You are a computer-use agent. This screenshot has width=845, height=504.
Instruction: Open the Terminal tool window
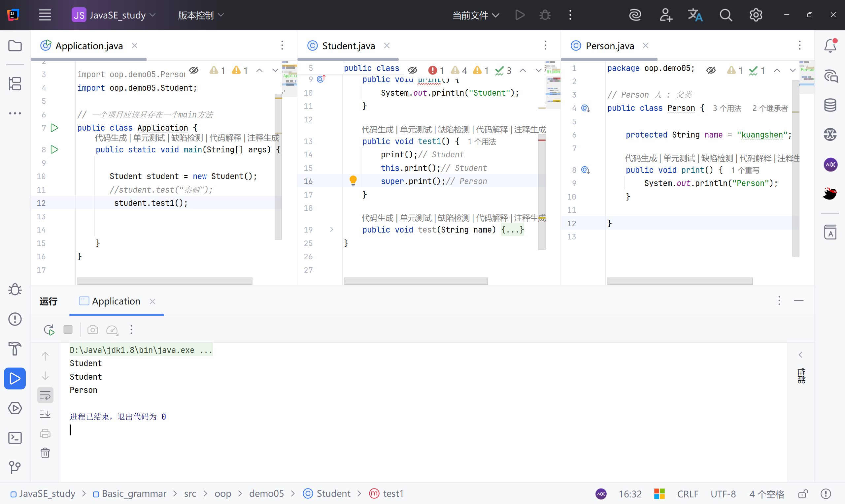pyautogui.click(x=15, y=438)
